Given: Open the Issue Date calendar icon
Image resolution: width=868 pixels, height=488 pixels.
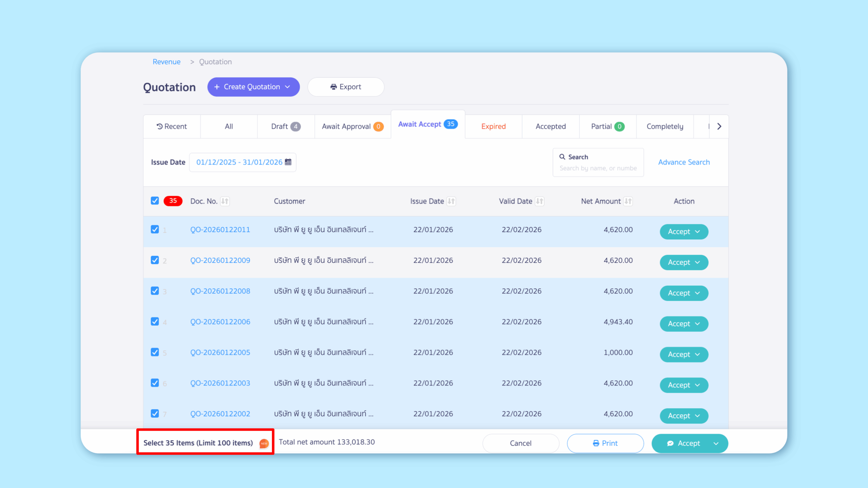Looking at the screenshot, I should click(288, 162).
